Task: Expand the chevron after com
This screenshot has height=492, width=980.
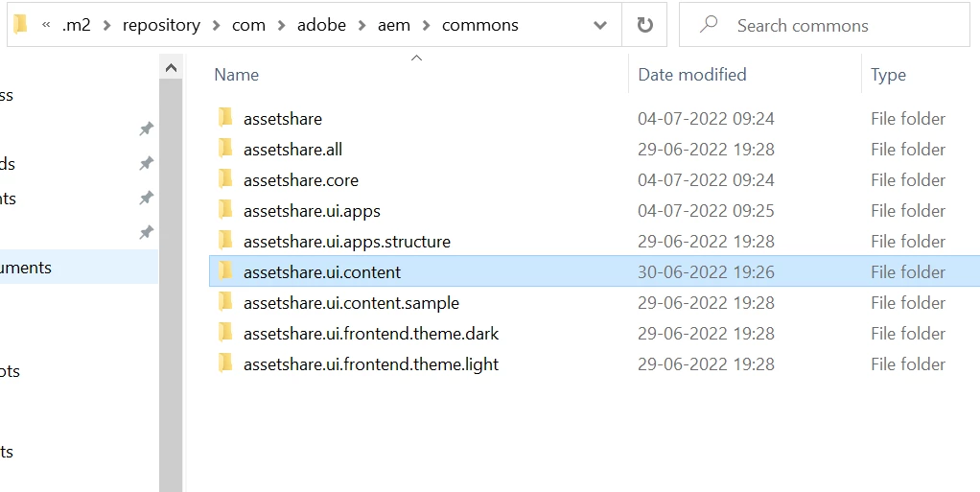Action: pyautogui.click(x=281, y=26)
